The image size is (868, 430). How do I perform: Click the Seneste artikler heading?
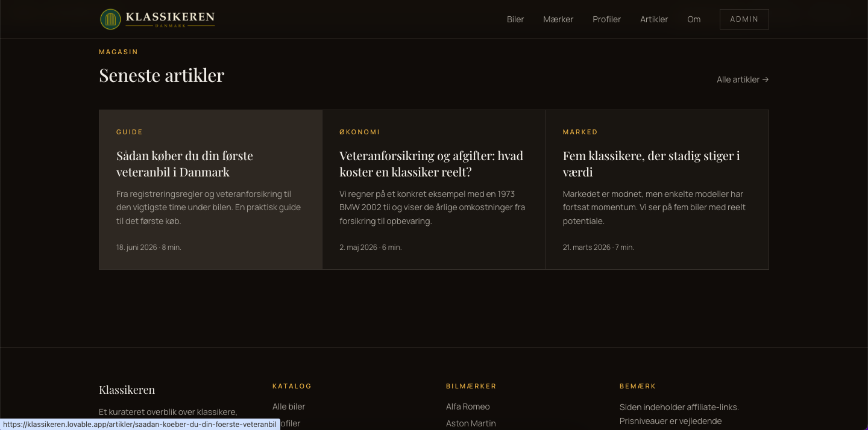click(x=162, y=75)
